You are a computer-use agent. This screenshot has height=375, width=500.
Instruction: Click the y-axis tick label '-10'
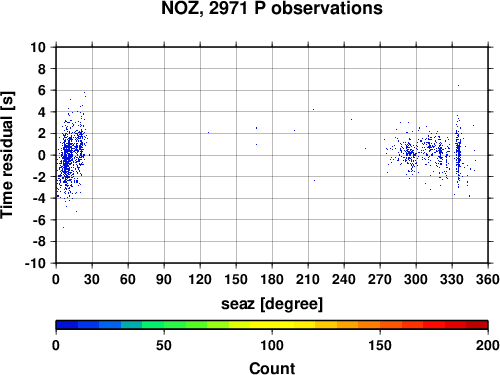35,263
